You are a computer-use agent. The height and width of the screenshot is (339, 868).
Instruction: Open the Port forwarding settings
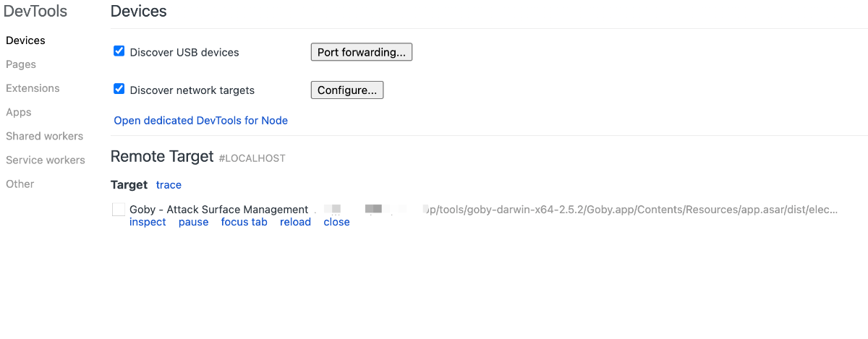[361, 52]
